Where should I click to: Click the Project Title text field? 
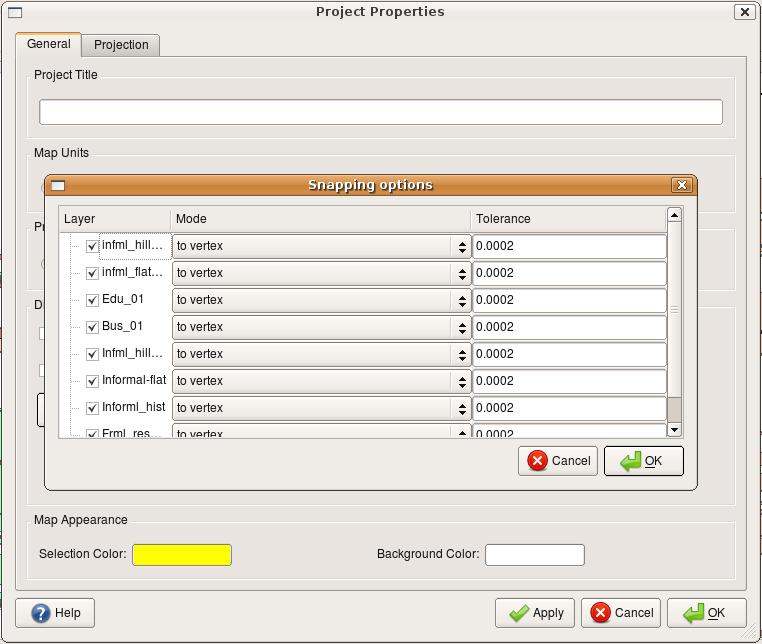click(x=381, y=112)
